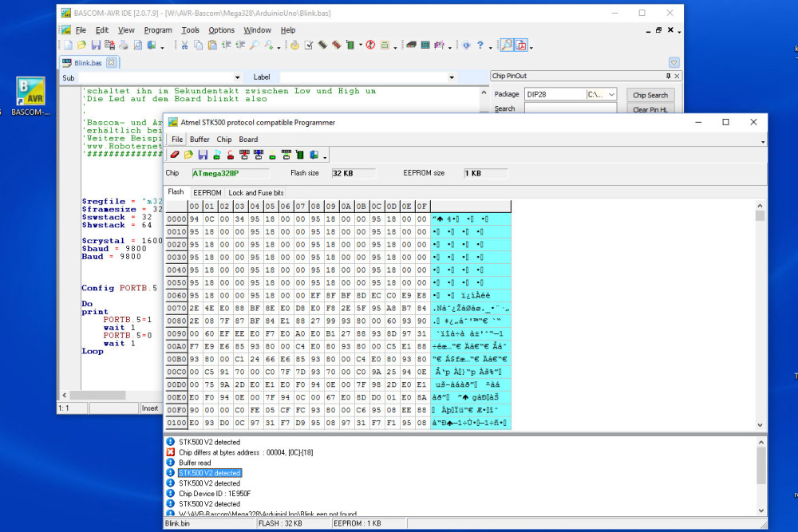Switch to the EEPROM tab

pyautogui.click(x=207, y=191)
